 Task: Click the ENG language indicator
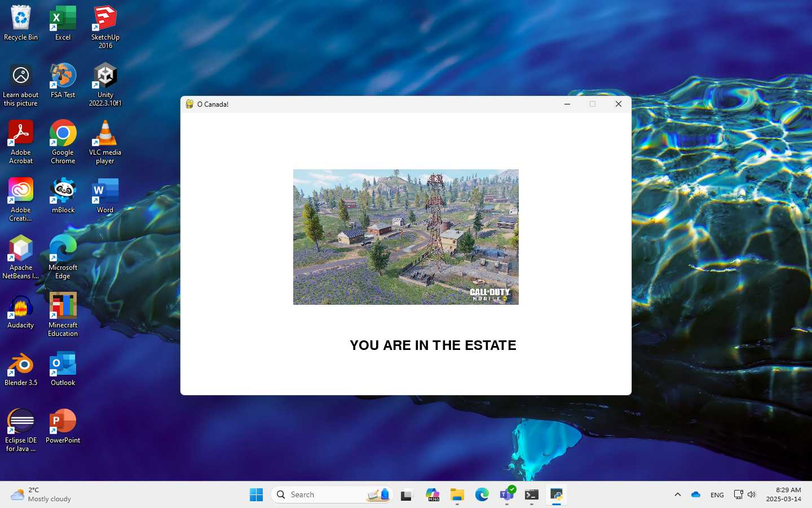point(717,494)
